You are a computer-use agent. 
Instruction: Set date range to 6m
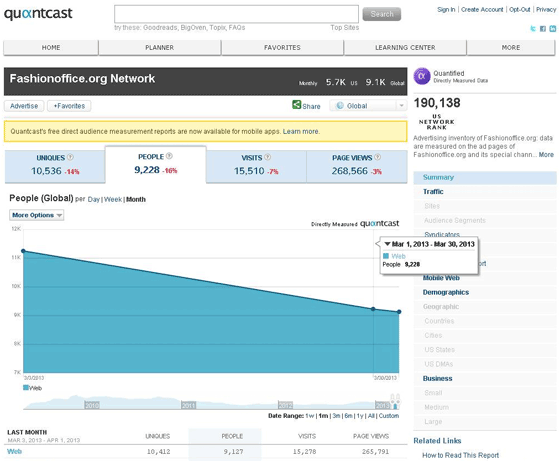pos(348,416)
